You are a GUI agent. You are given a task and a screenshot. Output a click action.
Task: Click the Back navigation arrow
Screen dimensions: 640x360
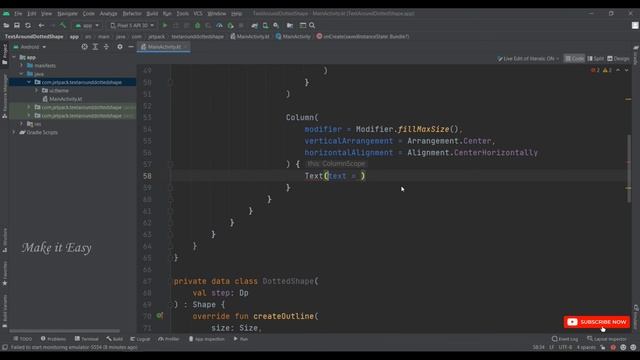tap(41, 25)
